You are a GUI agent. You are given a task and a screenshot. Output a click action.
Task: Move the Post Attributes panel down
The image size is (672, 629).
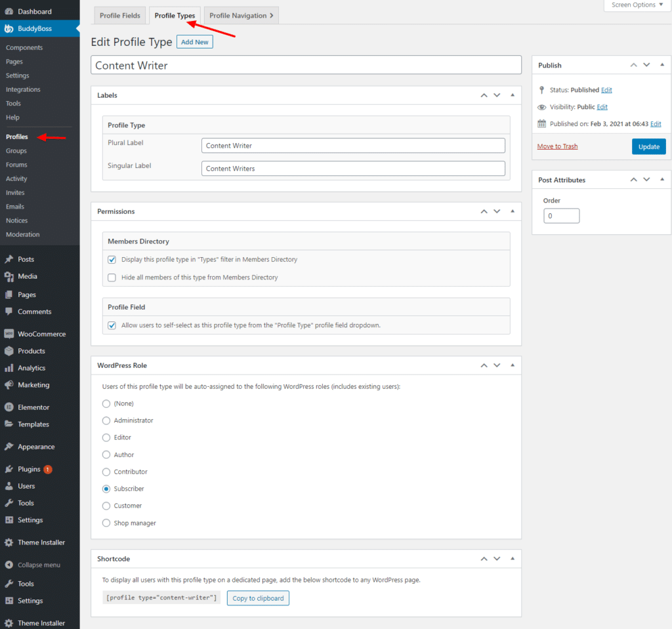(x=646, y=180)
